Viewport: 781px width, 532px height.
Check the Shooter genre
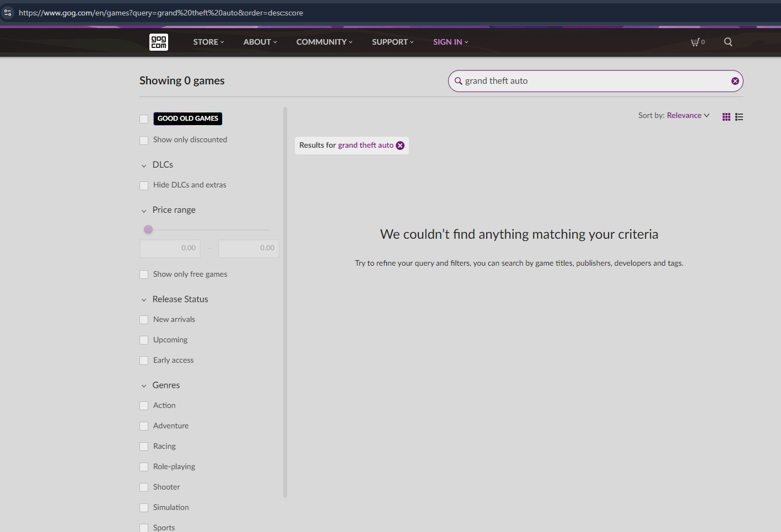coord(144,487)
